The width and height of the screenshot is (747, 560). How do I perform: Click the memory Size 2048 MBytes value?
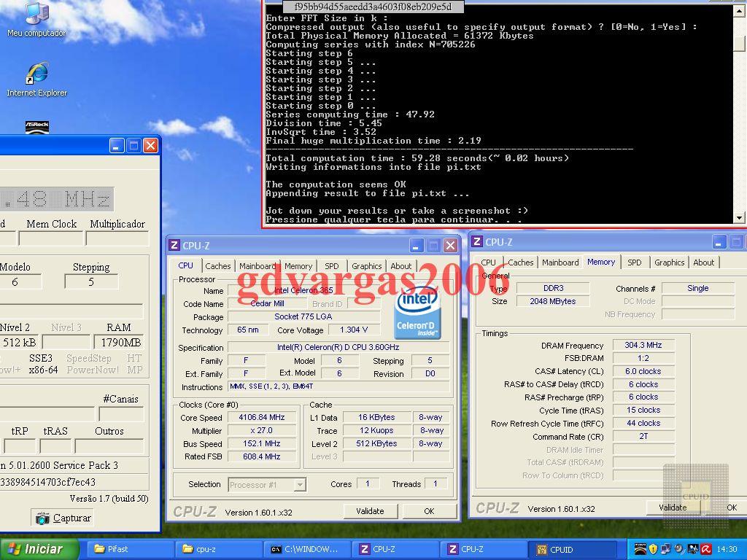(553, 301)
